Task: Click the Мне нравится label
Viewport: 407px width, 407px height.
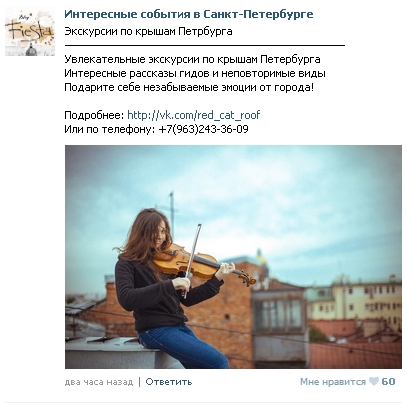Action: pyautogui.click(x=333, y=382)
